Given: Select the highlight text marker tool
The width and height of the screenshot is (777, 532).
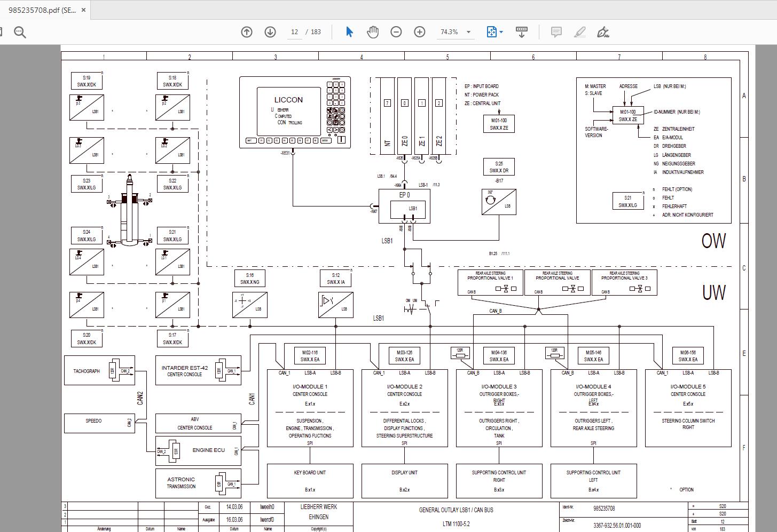Looking at the screenshot, I should [579, 32].
